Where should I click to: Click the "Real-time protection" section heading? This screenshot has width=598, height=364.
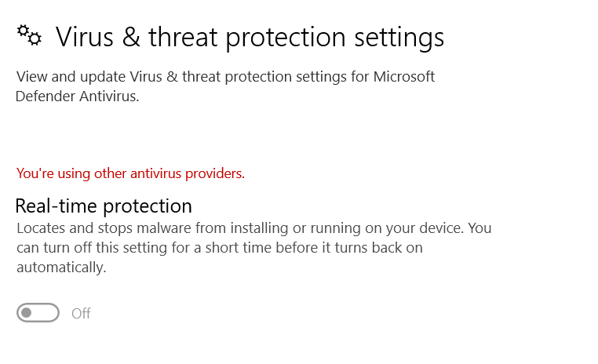tap(104, 206)
